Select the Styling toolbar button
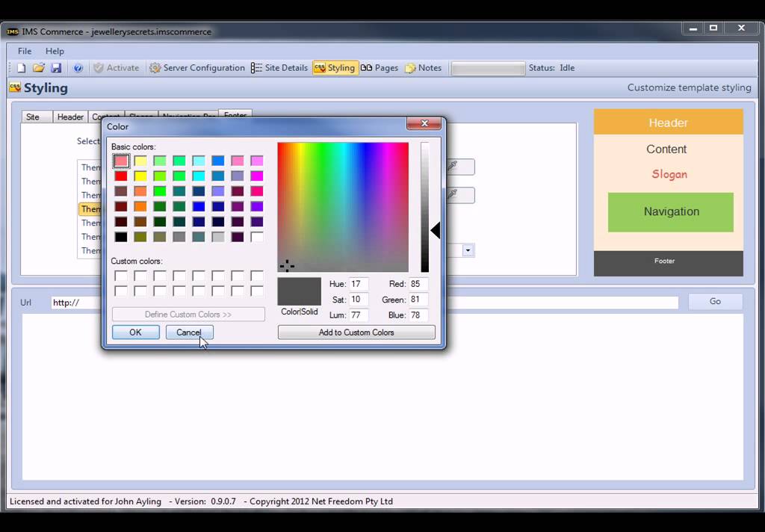The image size is (765, 532). tap(335, 68)
